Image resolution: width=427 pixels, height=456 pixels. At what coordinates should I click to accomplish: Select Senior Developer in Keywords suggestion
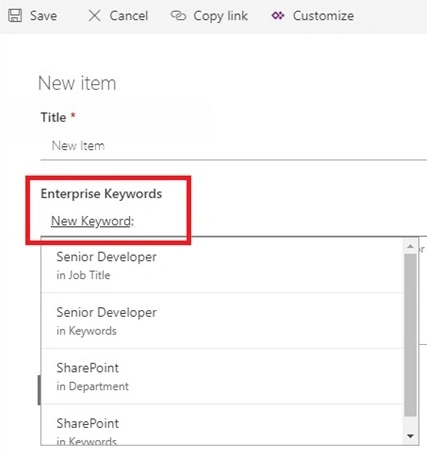point(222,321)
